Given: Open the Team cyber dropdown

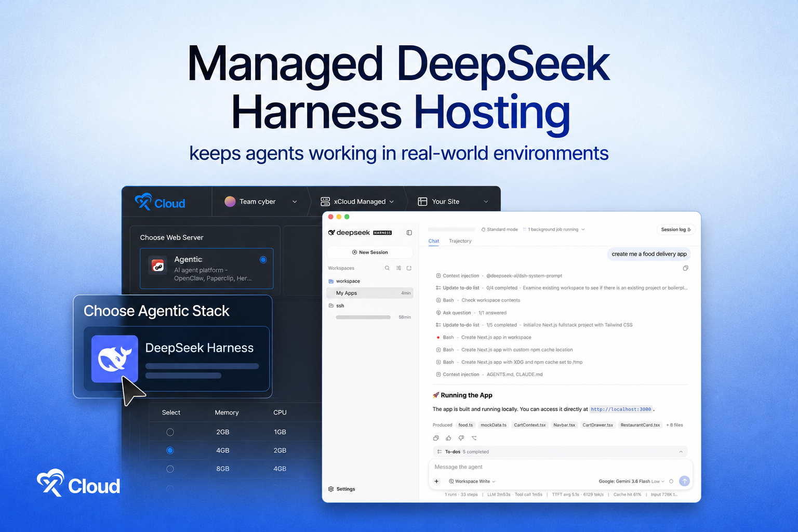Looking at the screenshot, I should coord(295,202).
